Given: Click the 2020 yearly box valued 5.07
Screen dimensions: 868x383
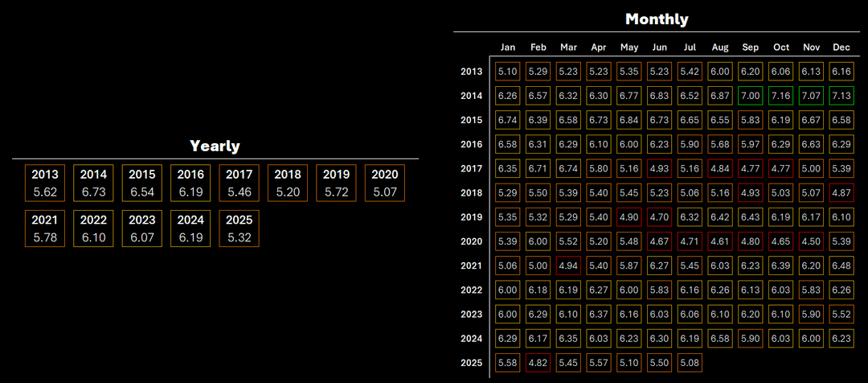Looking at the screenshot, I should coord(385,183).
